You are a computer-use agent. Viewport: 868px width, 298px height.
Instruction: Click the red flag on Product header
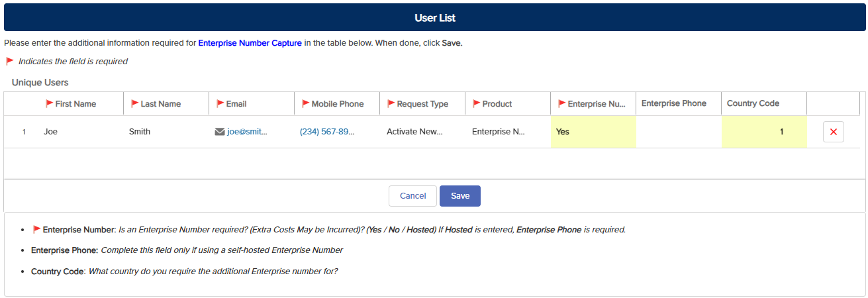click(476, 104)
